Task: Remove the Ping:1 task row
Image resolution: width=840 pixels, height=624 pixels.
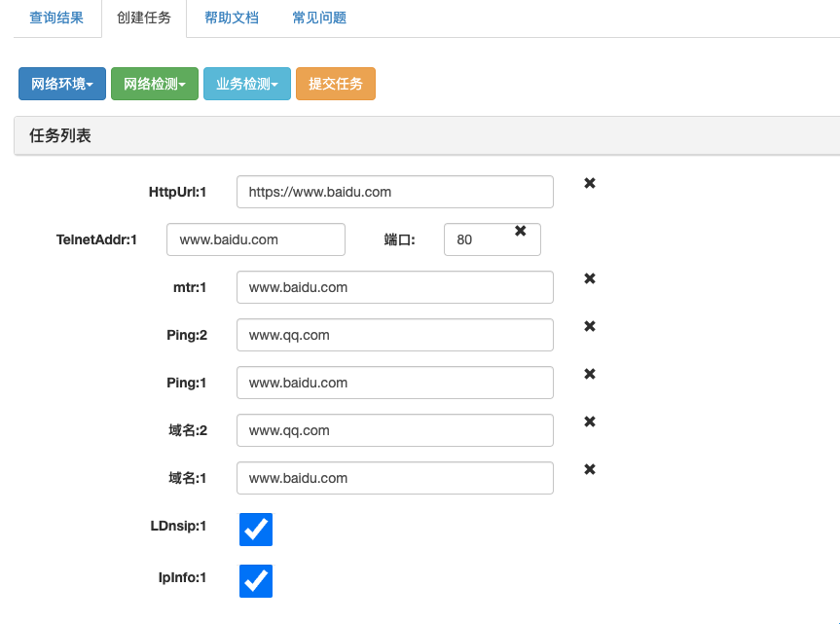Action: pyautogui.click(x=589, y=374)
